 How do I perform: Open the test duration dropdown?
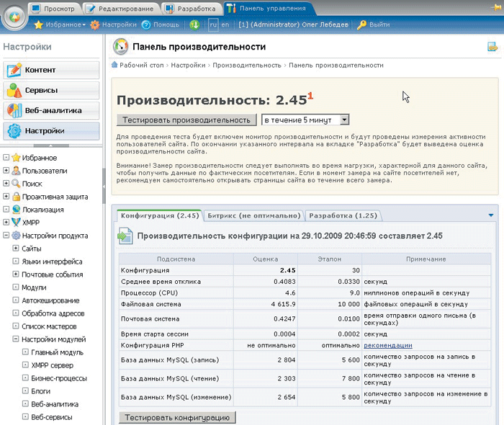343,120
